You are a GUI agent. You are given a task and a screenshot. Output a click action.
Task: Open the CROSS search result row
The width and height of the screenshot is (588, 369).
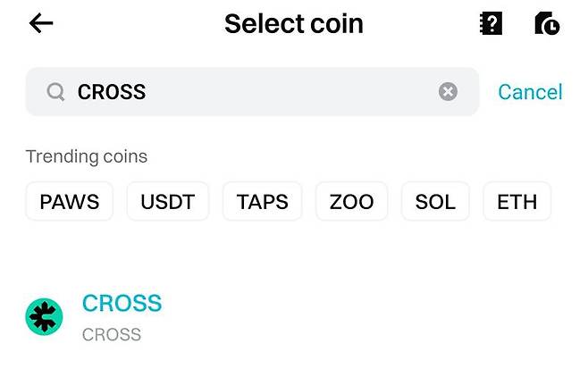295,318
